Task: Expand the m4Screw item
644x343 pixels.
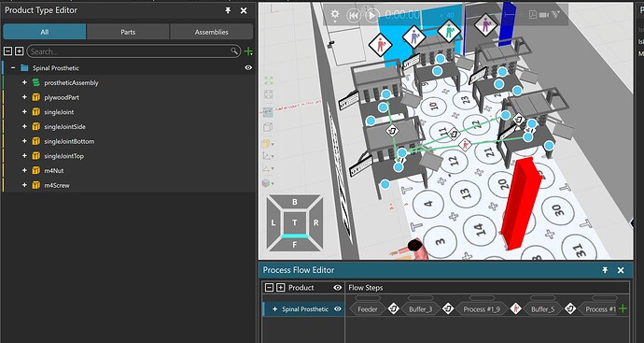Action: 24,185
